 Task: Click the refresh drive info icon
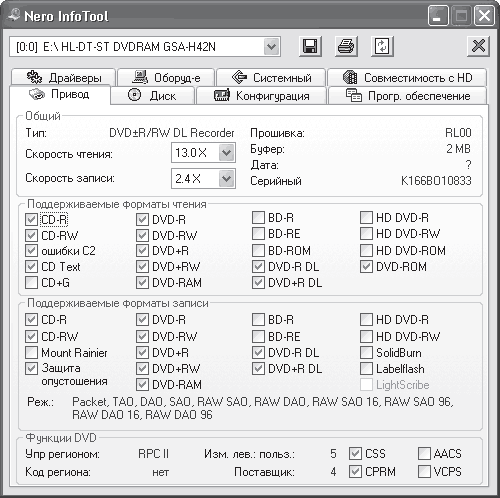(x=382, y=46)
